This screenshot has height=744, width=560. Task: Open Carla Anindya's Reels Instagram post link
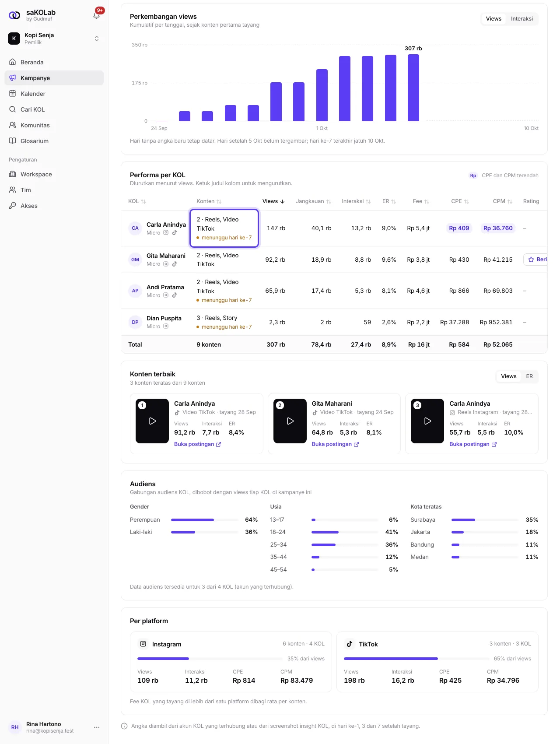(473, 444)
